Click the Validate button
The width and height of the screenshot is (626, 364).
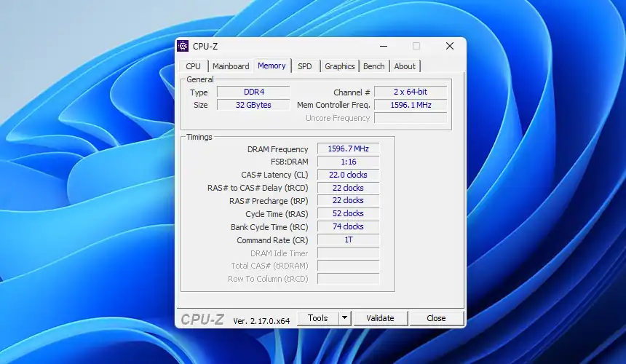click(x=380, y=318)
